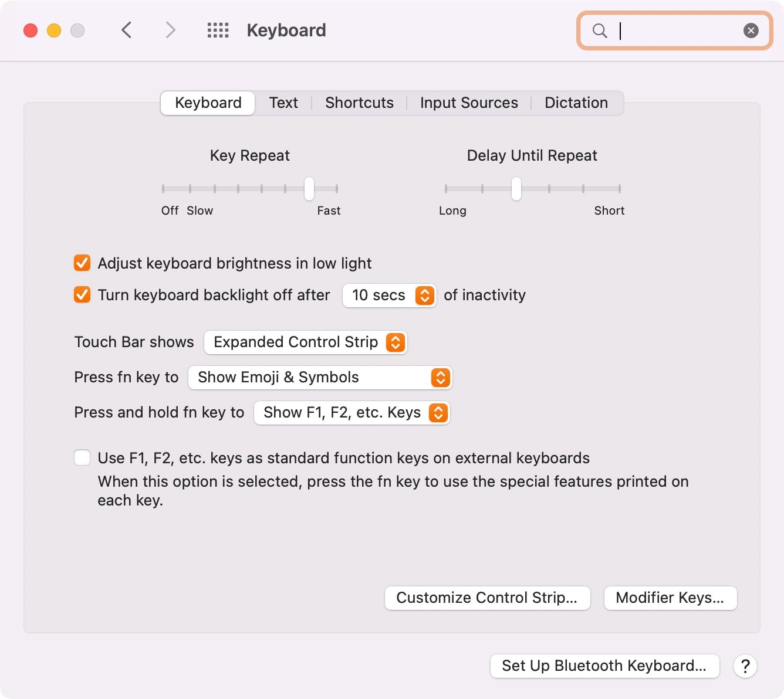Open Customize Control Strip… settings

(x=487, y=598)
